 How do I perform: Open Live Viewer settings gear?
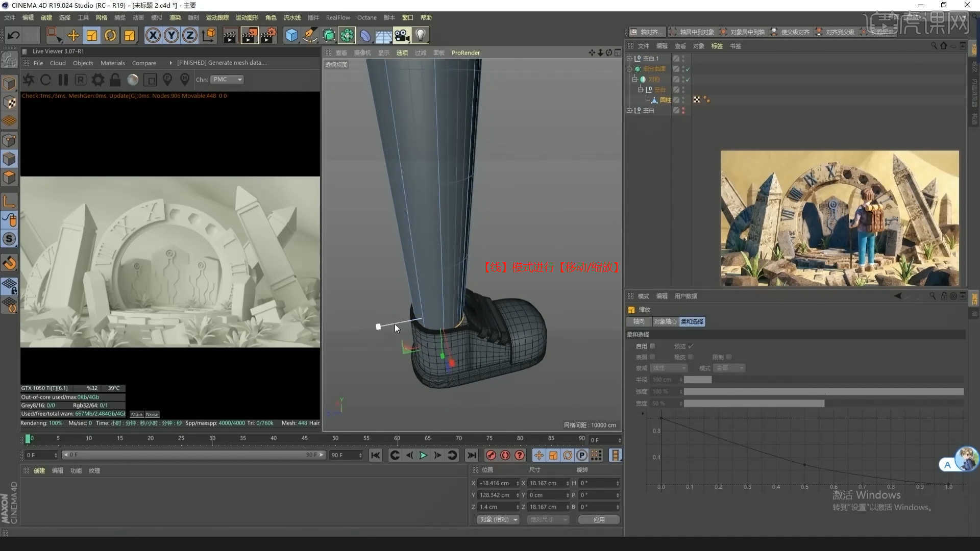pyautogui.click(x=98, y=80)
